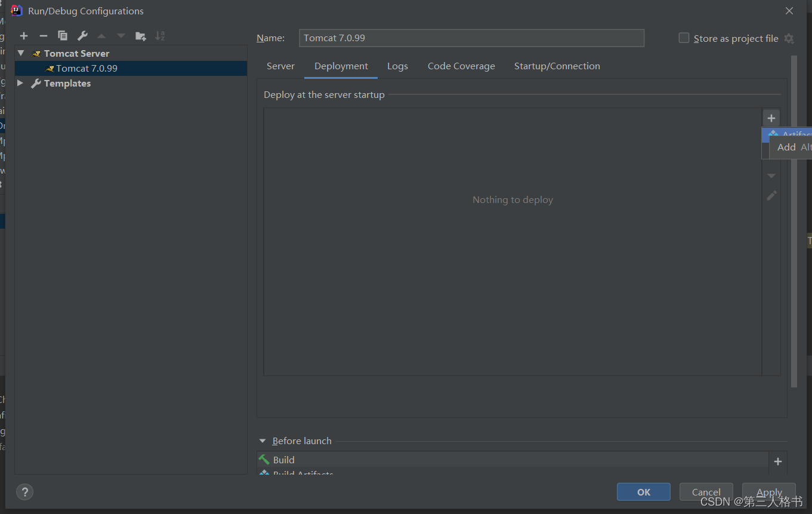Click the Cancel button
Viewport: 812px width, 514px height.
click(x=706, y=492)
